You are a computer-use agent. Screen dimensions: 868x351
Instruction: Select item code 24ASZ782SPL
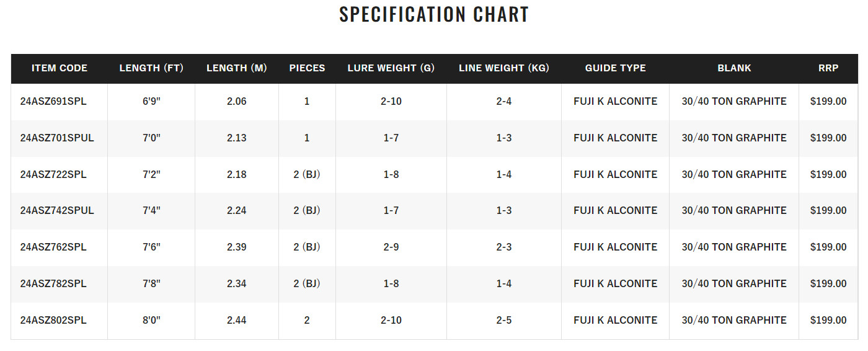pyautogui.click(x=53, y=283)
